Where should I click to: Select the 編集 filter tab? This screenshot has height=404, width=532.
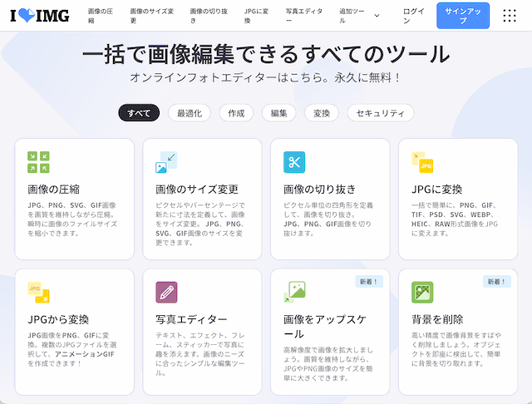click(x=279, y=113)
